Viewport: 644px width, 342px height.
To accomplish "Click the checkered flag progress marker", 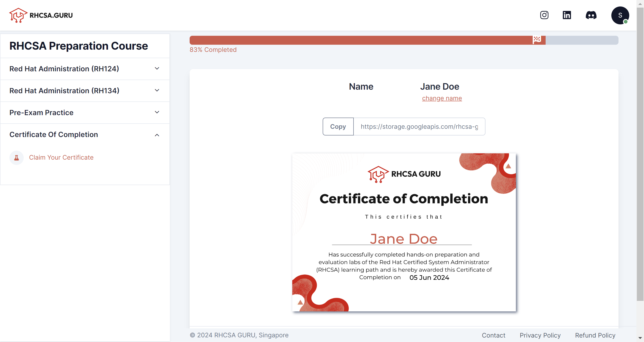I will click(x=537, y=40).
